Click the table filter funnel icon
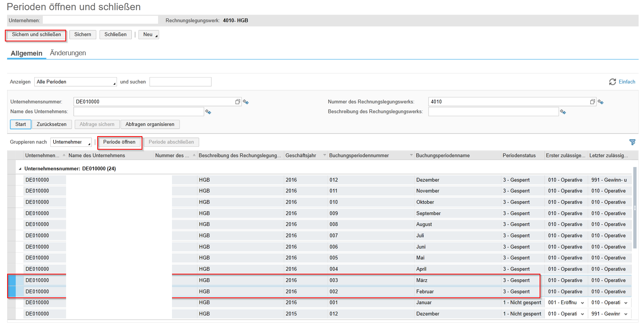 pyautogui.click(x=632, y=142)
